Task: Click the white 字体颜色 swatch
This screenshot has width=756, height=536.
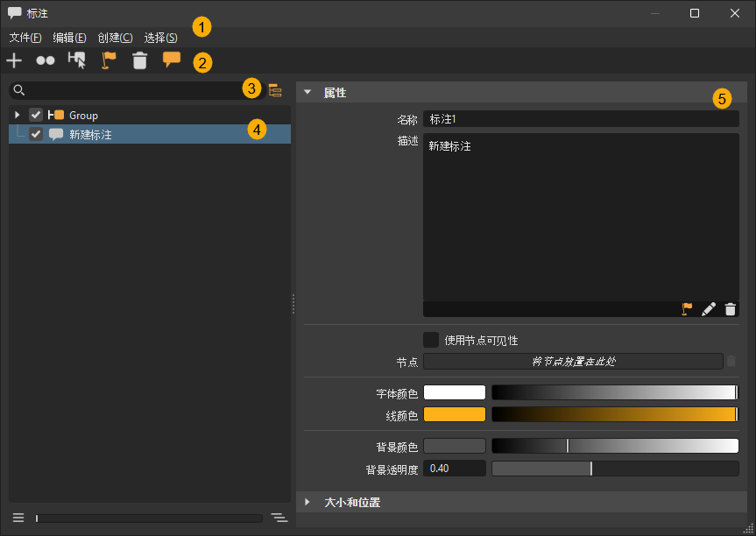Action: point(454,392)
